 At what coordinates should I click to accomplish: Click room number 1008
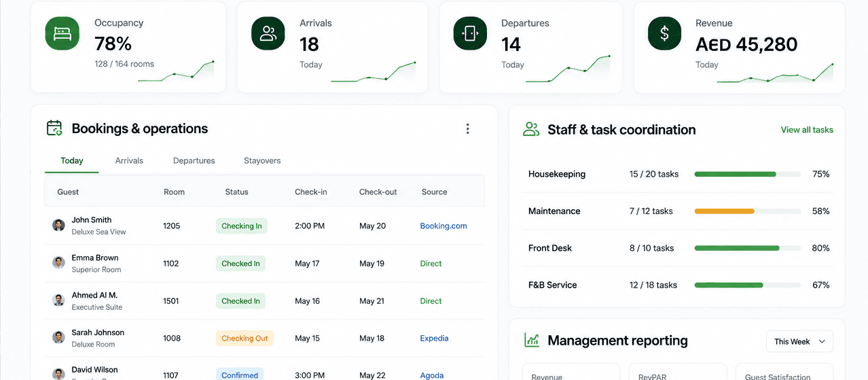coord(172,338)
